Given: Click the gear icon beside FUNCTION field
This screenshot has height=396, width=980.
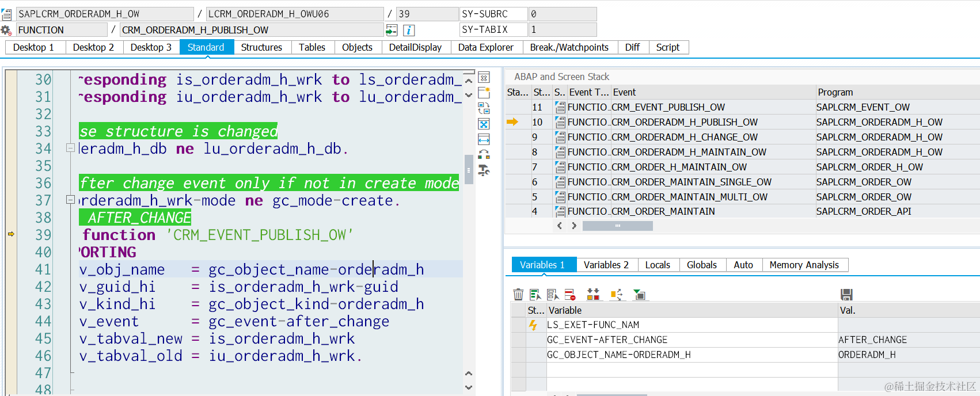Looking at the screenshot, I should pyautogui.click(x=6, y=30).
